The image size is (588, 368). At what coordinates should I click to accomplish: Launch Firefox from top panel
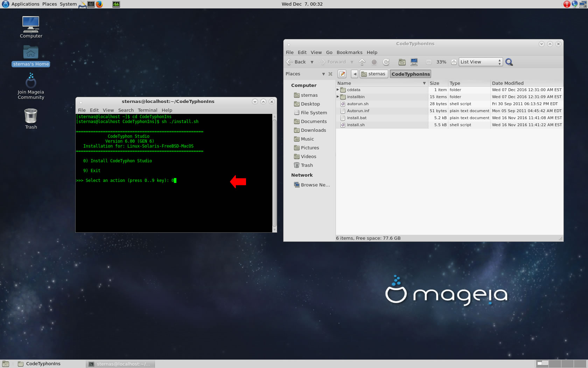[x=99, y=4]
